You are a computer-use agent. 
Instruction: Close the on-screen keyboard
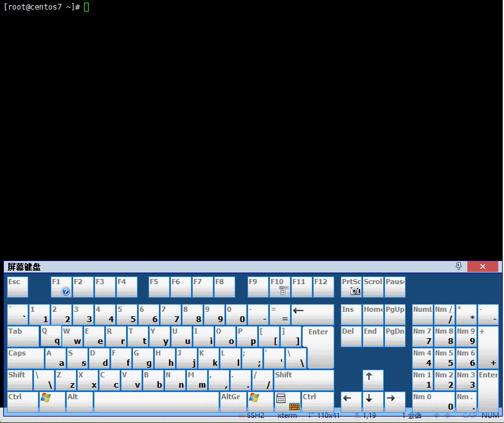[x=482, y=266]
